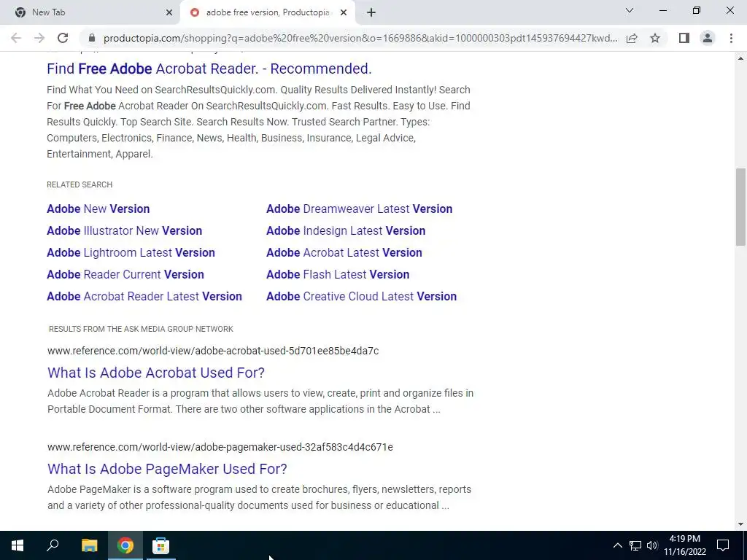View site info via the padlock icon
Screen dimensions: 747x560
click(92, 38)
